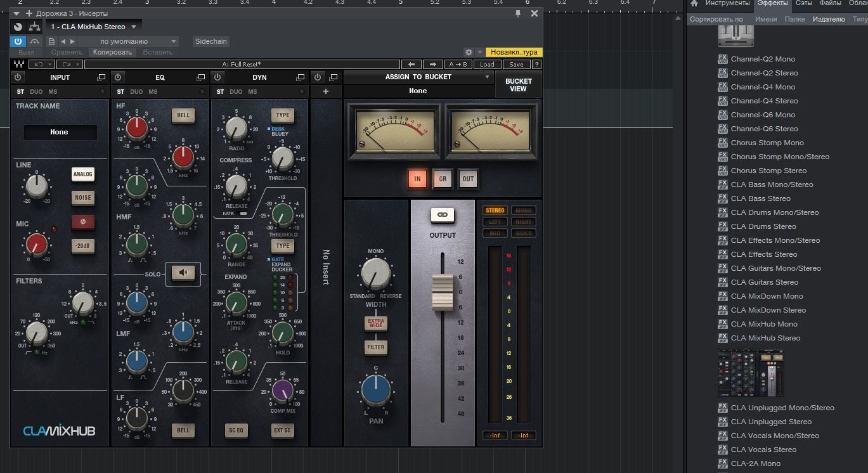Enable the NOISE button
The height and width of the screenshot is (473, 868).
[83, 198]
